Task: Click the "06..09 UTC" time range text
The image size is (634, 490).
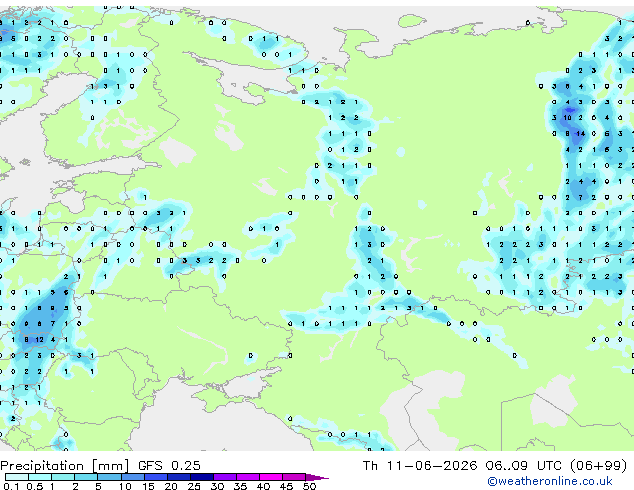Action: pos(524,466)
